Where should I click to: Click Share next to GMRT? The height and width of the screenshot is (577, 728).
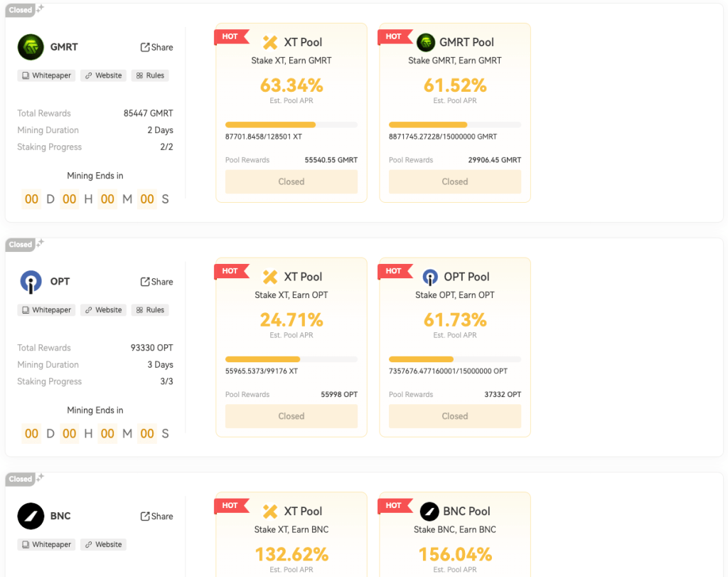click(x=156, y=47)
